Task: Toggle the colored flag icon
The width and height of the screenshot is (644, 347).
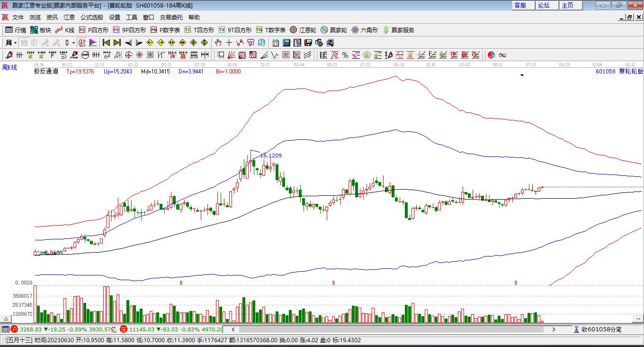Action: click(x=93, y=43)
